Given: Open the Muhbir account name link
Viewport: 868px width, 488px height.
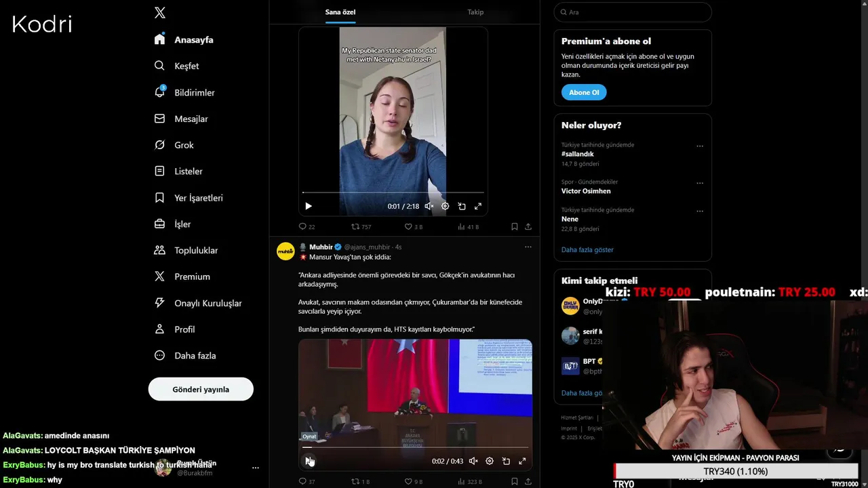Looking at the screenshot, I should (x=321, y=247).
